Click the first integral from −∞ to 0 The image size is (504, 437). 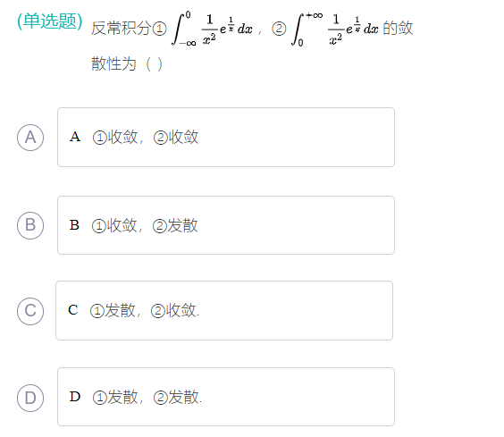[213, 29]
